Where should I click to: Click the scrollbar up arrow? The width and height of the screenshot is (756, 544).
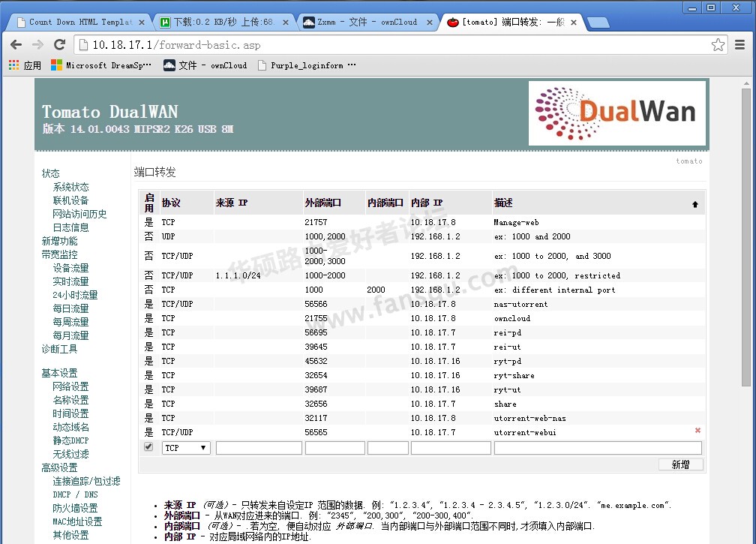(746, 83)
